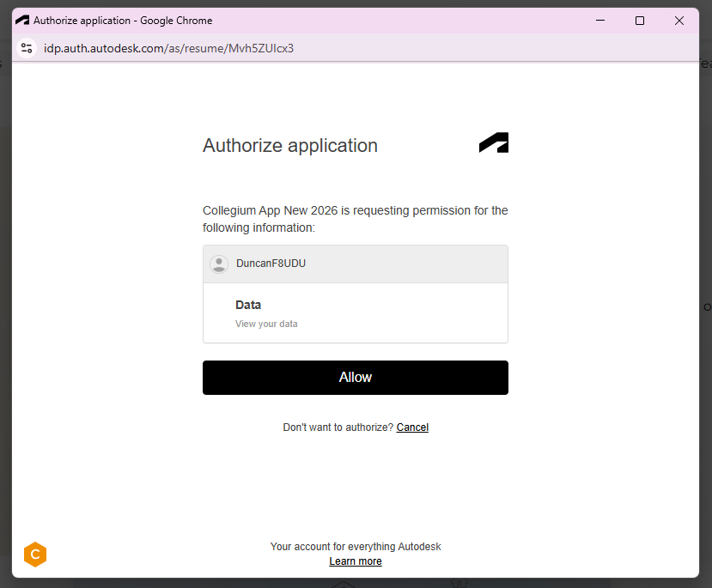
Task: Click the 'View your data' description
Action: 266,324
